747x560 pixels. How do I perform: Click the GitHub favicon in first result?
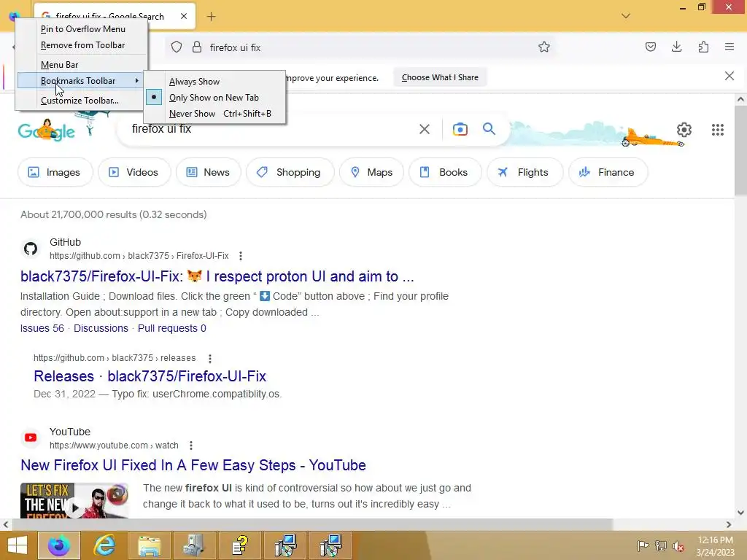[31, 249]
